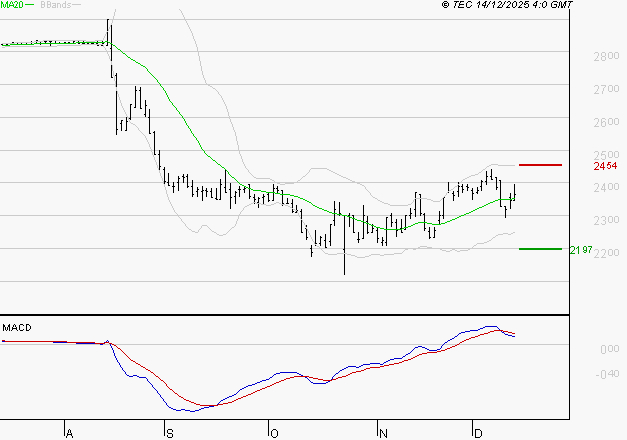Click the A month axis marker

point(69,433)
